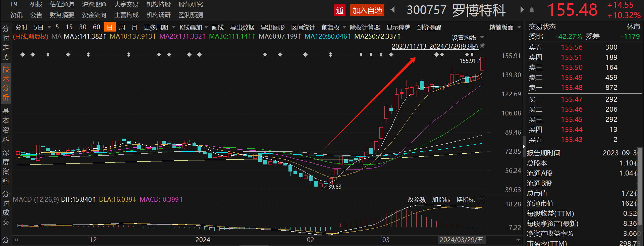Select the 周 weekly K-line period
The image size is (644, 246).
click(122, 27)
